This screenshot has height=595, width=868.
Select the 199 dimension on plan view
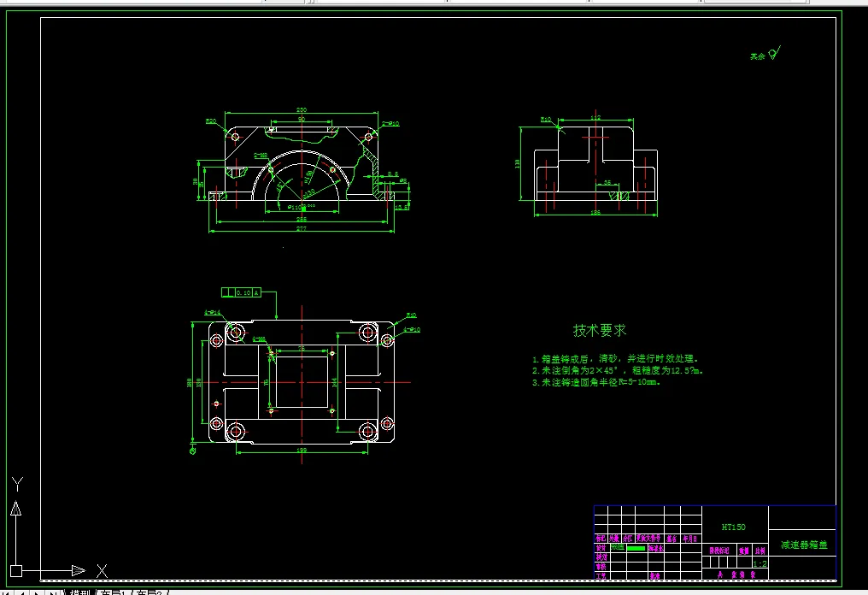pyautogui.click(x=301, y=450)
